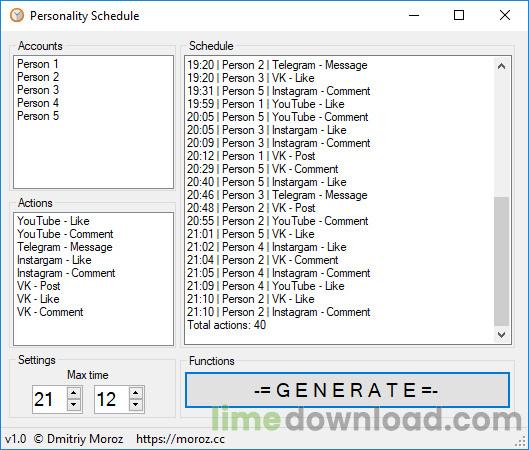Decrease the hour value in Max time
The width and height of the screenshot is (529, 450).
74,405
